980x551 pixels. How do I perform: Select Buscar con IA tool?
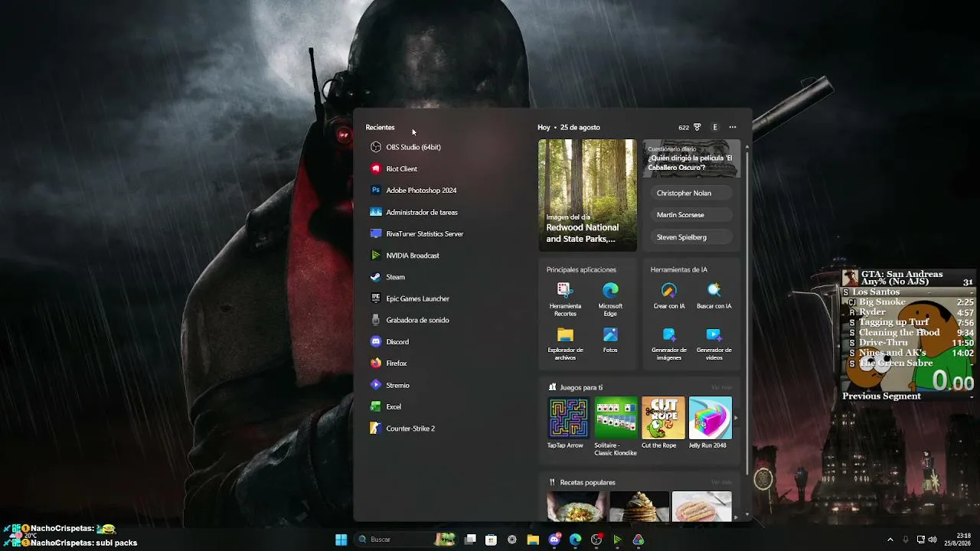[714, 295]
